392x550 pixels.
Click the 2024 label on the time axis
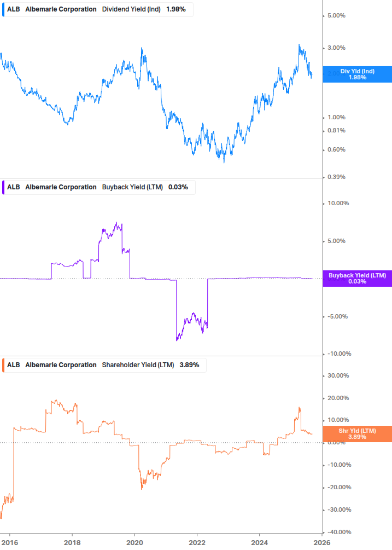(259, 542)
